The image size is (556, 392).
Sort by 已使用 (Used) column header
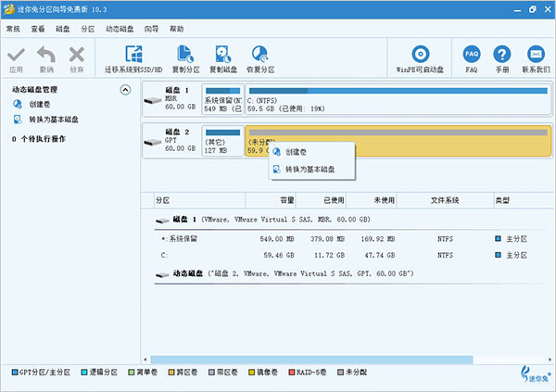pos(322,200)
